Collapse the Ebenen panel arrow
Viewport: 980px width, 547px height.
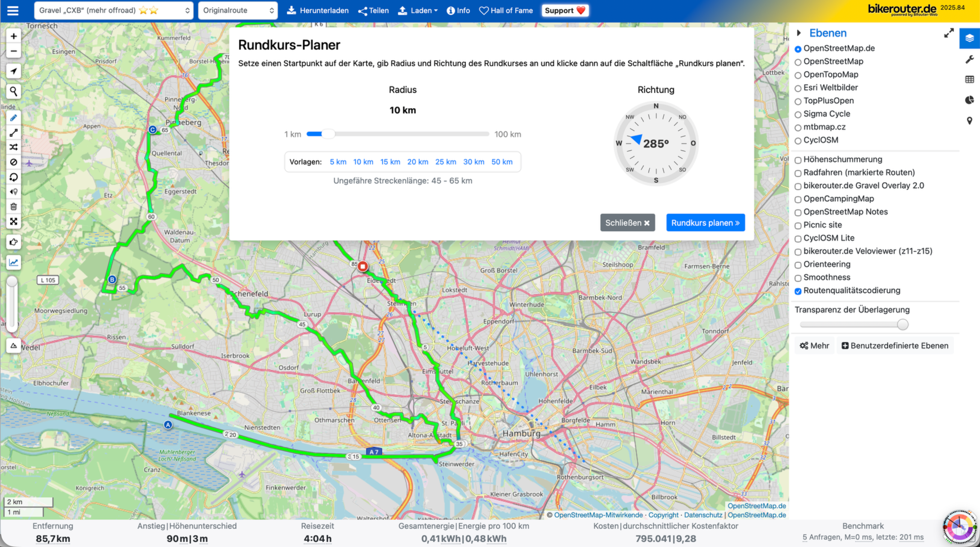(x=799, y=33)
